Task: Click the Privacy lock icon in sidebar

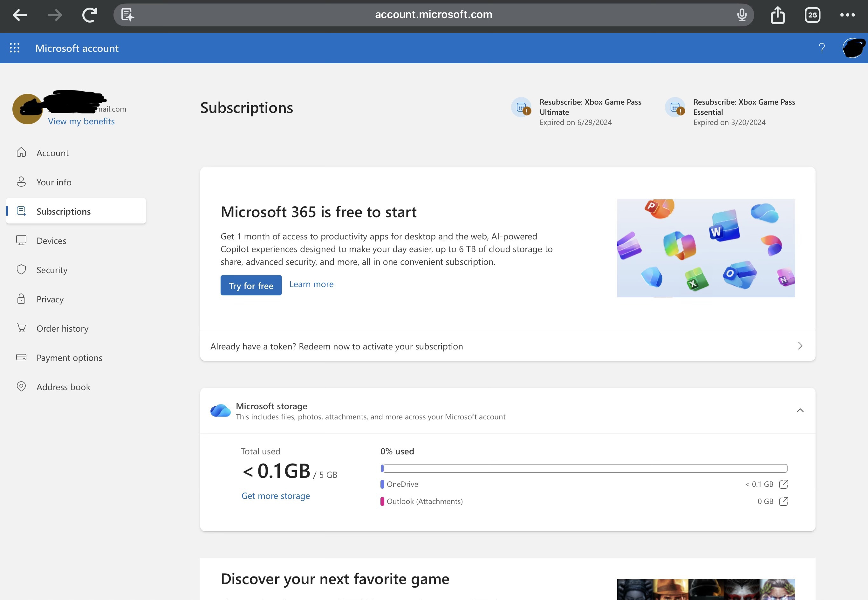Action: point(21,299)
